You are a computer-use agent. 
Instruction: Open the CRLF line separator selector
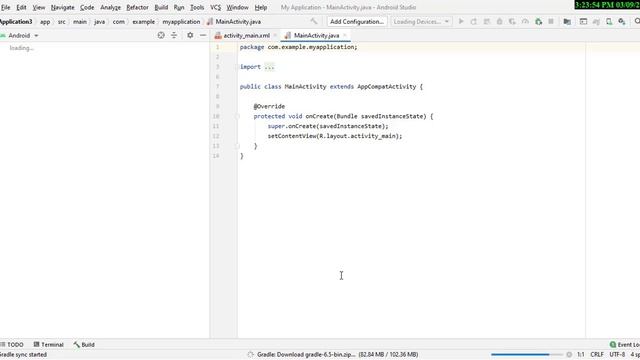(x=597, y=355)
